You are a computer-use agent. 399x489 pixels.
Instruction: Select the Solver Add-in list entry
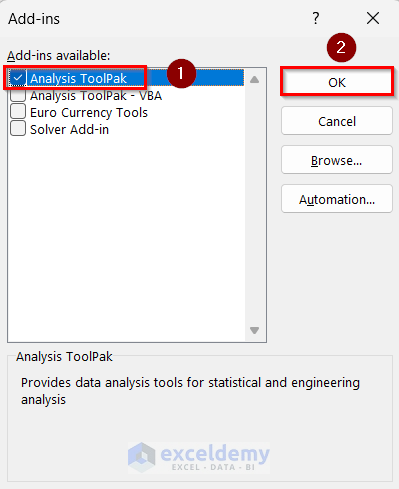pos(69,129)
